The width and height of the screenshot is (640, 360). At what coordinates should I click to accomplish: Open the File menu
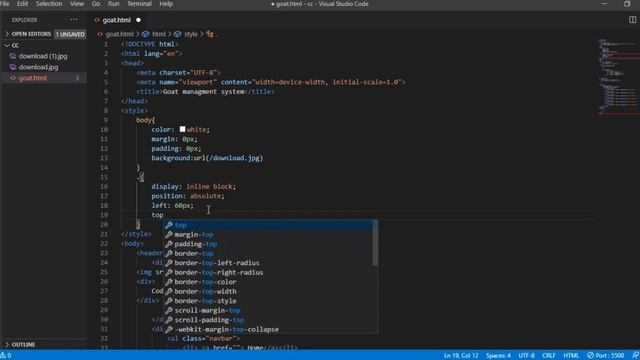4,4
